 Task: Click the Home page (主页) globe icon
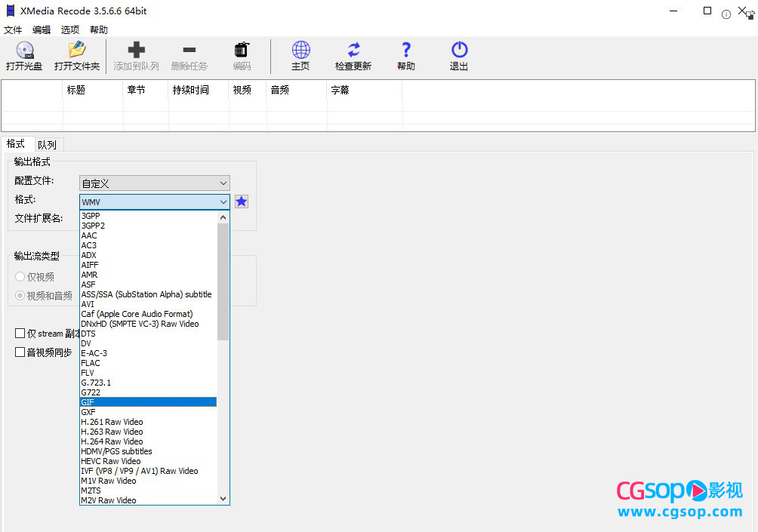300,51
